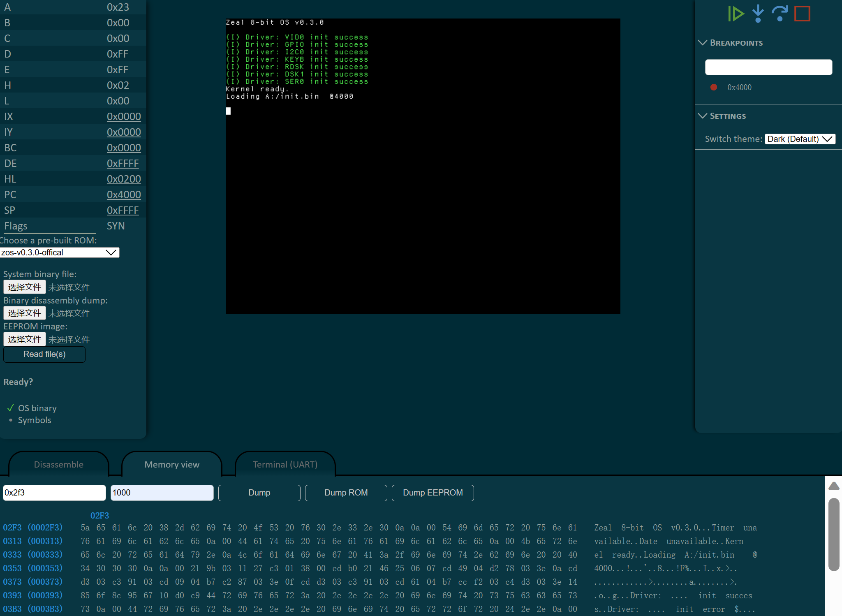The image size is (842, 616).
Task: Click the continue/run debugger icon
Action: click(x=736, y=14)
